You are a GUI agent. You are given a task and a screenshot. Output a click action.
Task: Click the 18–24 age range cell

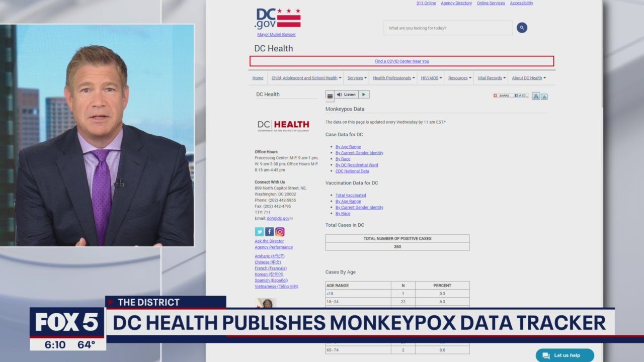click(x=358, y=302)
